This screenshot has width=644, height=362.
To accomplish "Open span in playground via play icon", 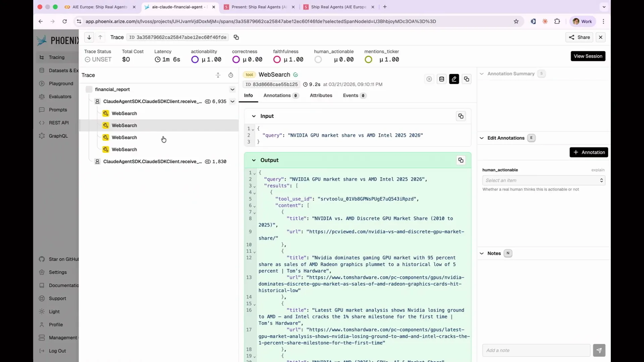I will (429, 79).
